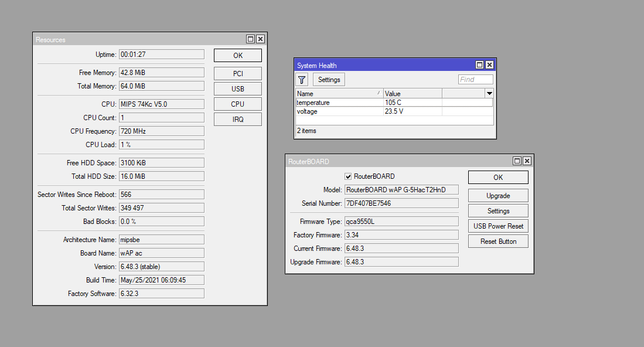Click OK in the RouterBOARD window

tap(498, 178)
